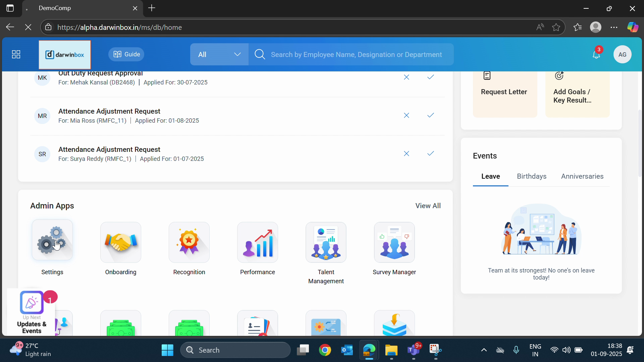Click the Guide button
Image resolution: width=644 pixels, height=362 pixels.
(126, 54)
